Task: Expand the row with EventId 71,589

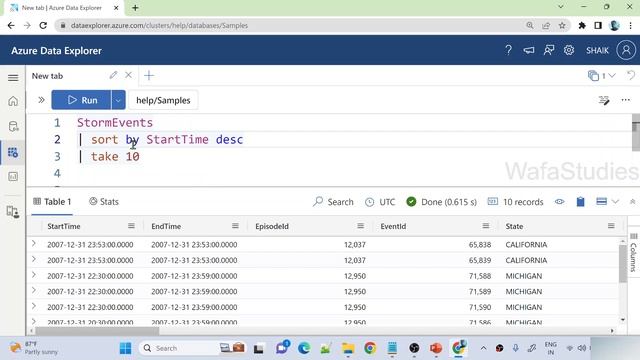Action: point(34,291)
